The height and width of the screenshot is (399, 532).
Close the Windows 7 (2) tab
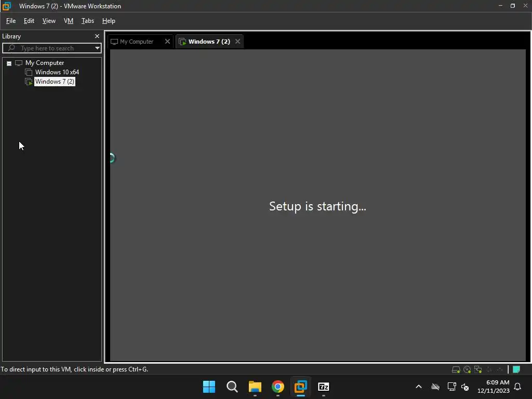(x=238, y=42)
